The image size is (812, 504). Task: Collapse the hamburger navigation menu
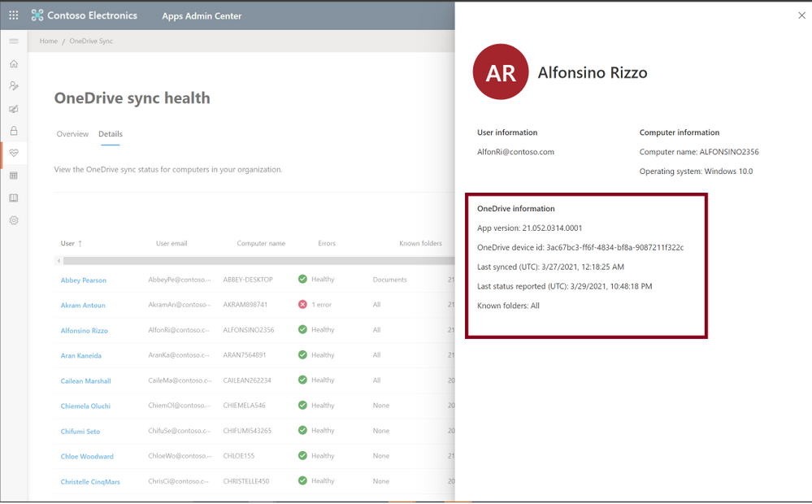14,41
